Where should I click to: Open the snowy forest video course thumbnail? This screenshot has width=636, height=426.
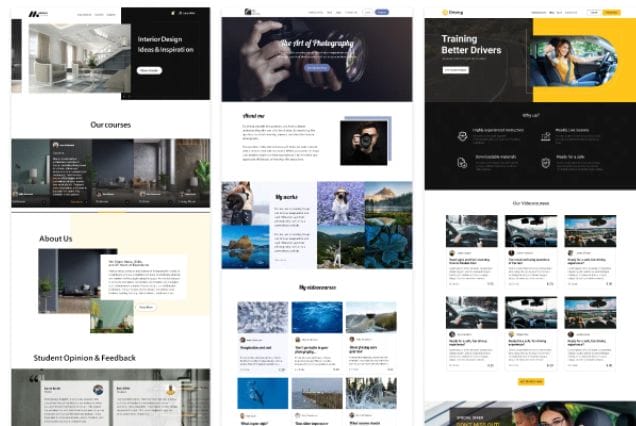point(371,394)
